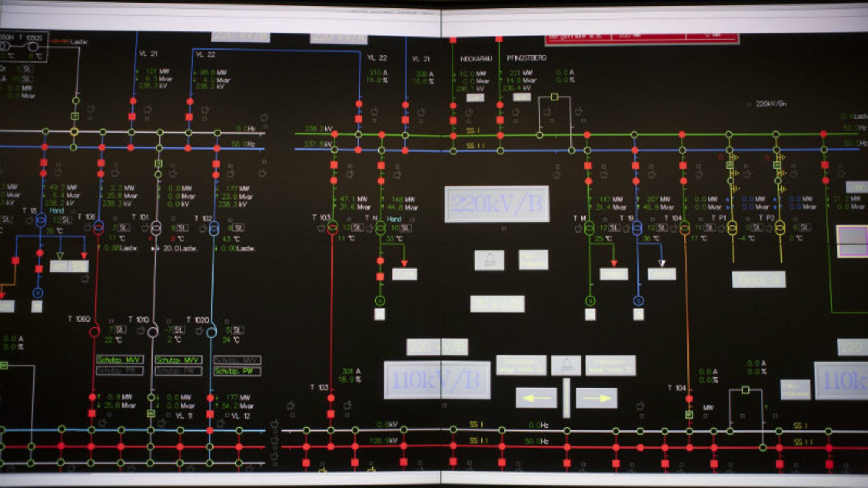The image size is (868, 488).
Task: Click the T 106 transformer symbol
Action: pos(98,227)
